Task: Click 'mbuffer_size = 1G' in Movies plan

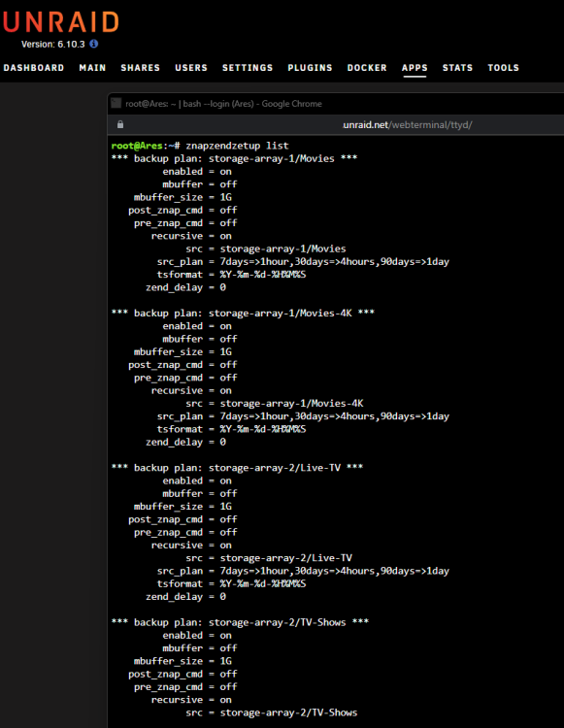Action: [x=182, y=197]
